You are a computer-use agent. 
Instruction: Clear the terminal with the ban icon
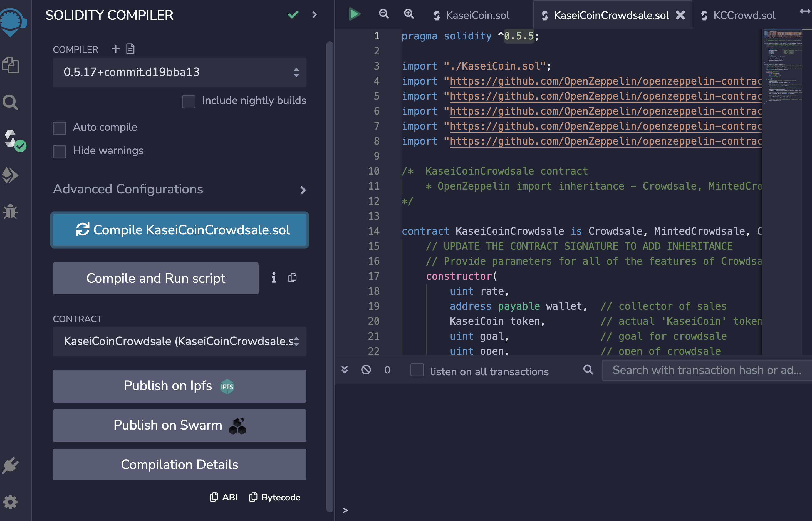coord(366,370)
